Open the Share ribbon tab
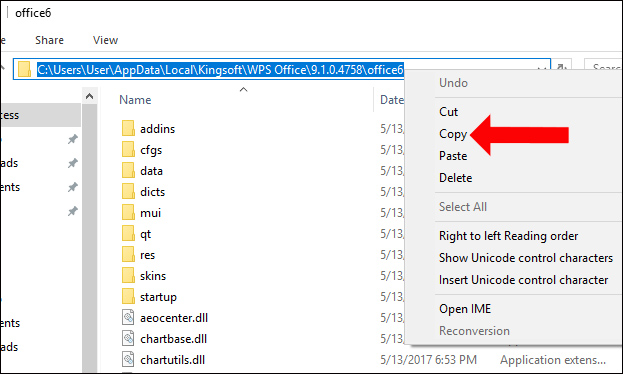 tap(49, 40)
